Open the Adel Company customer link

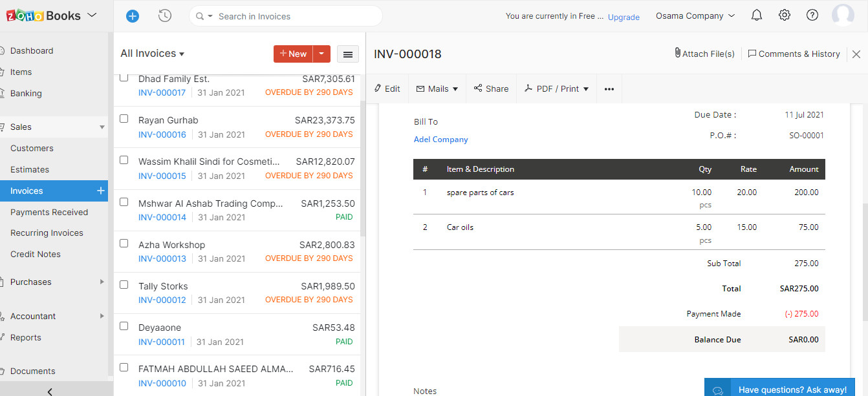pos(440,140)
